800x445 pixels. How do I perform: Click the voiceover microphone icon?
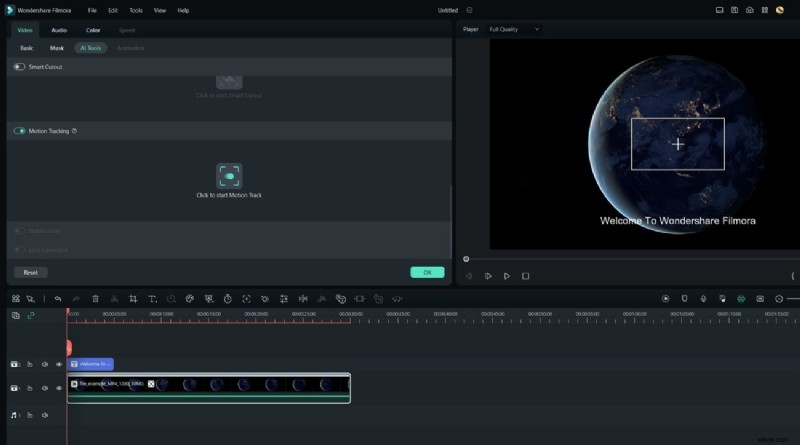[x=704, y=299]
